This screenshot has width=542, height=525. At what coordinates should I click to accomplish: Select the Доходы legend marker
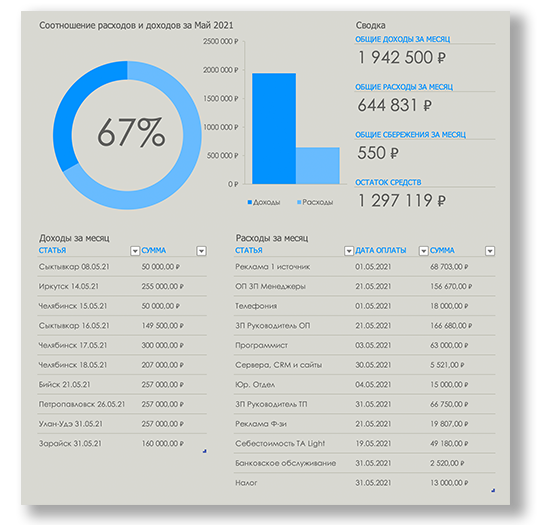(250, 202)
